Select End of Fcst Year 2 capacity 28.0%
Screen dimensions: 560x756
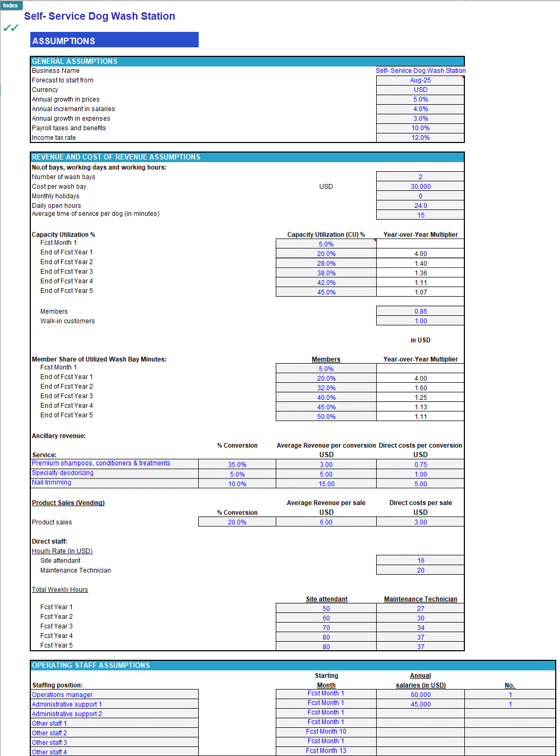tap(326, 263)
